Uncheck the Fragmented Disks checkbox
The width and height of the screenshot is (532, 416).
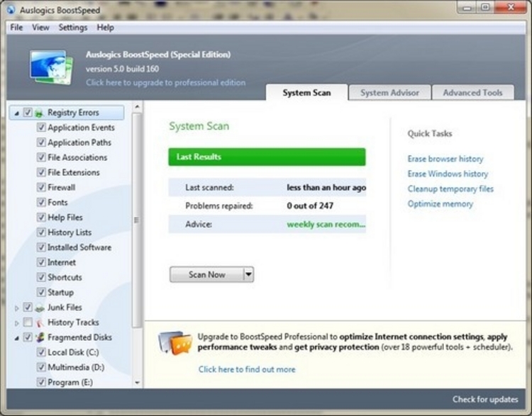pos(28,337)
